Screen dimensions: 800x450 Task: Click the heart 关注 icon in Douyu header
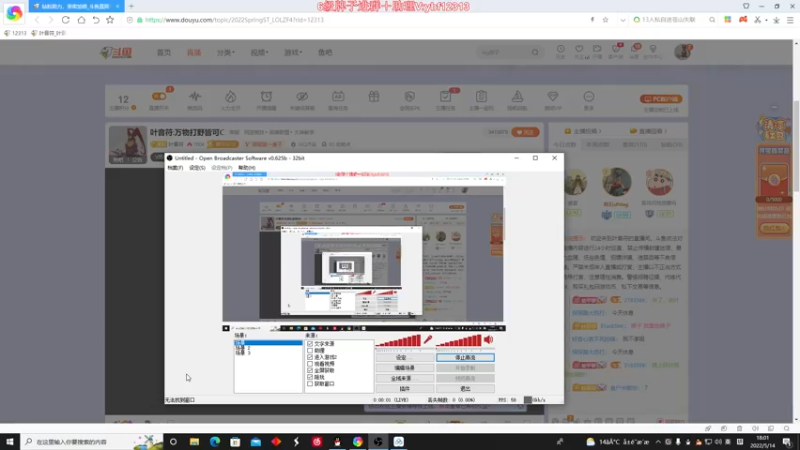point(579,49)
